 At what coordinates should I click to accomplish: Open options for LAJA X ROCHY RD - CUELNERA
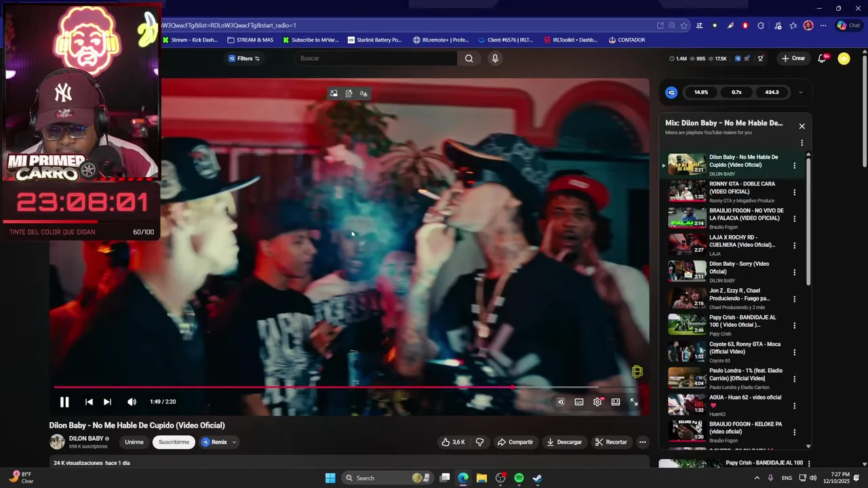tap(795, 245)
